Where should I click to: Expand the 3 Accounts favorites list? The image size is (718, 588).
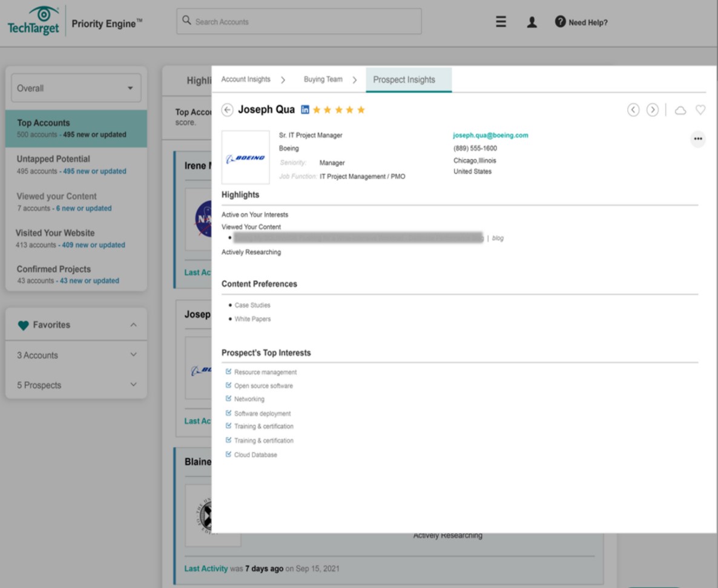pos(76,355)
